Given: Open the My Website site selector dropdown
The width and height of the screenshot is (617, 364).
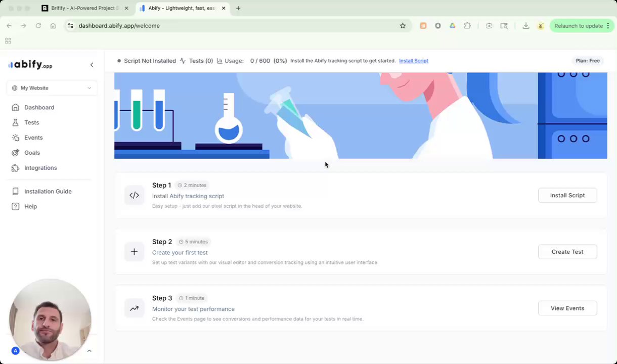Looking at the screenshot, I should point(52,88).
